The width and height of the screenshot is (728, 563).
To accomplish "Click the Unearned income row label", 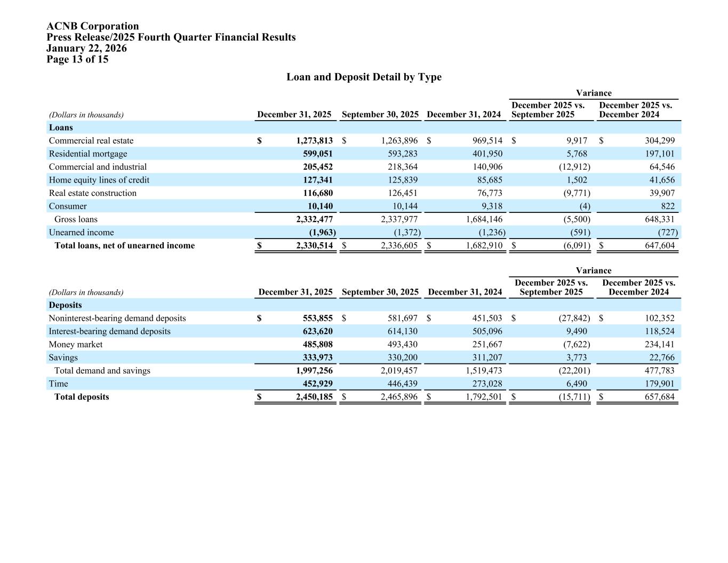I will tap(81, 233).
